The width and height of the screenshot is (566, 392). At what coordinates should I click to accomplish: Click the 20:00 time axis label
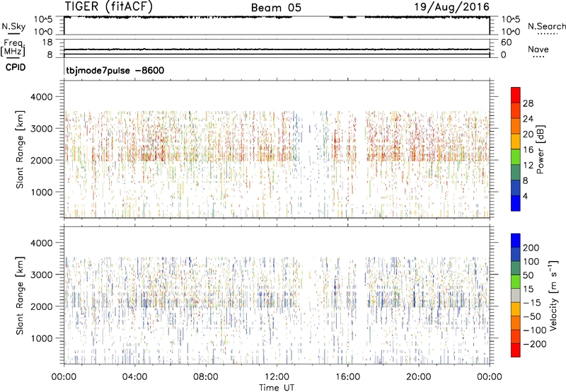[418, 377]
